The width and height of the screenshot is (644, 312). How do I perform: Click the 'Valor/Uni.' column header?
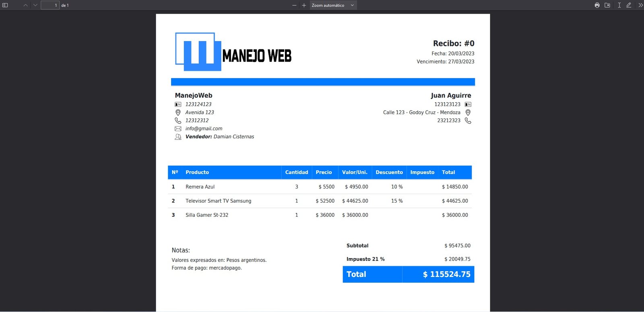click(355, 172)
